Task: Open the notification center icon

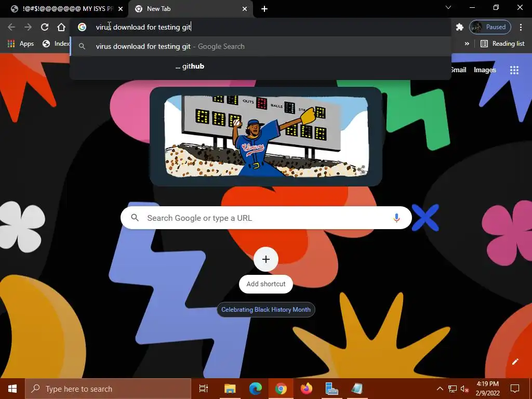Action: [x=515, y=389]
